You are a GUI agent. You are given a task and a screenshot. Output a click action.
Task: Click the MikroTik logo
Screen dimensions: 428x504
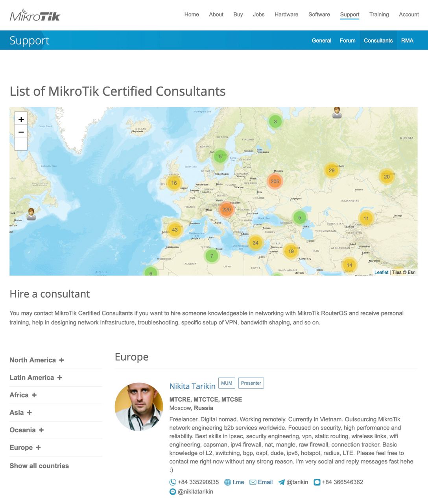(35, 15)
